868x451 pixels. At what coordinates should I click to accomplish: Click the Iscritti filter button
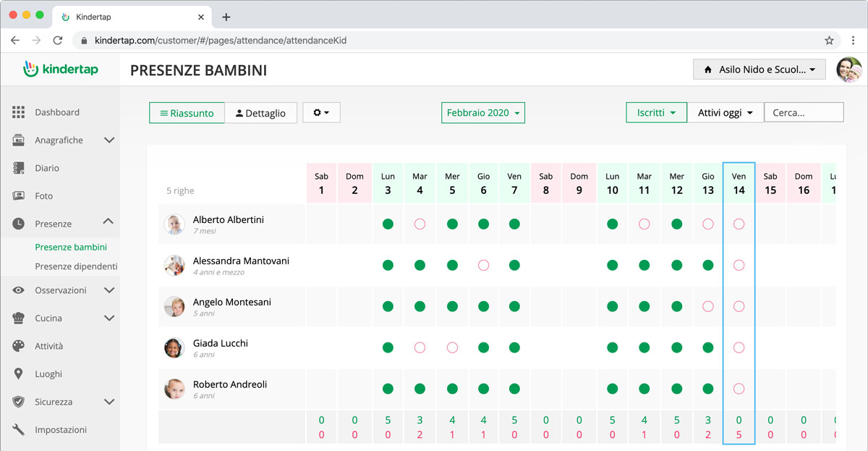click(x=655, y=113)
